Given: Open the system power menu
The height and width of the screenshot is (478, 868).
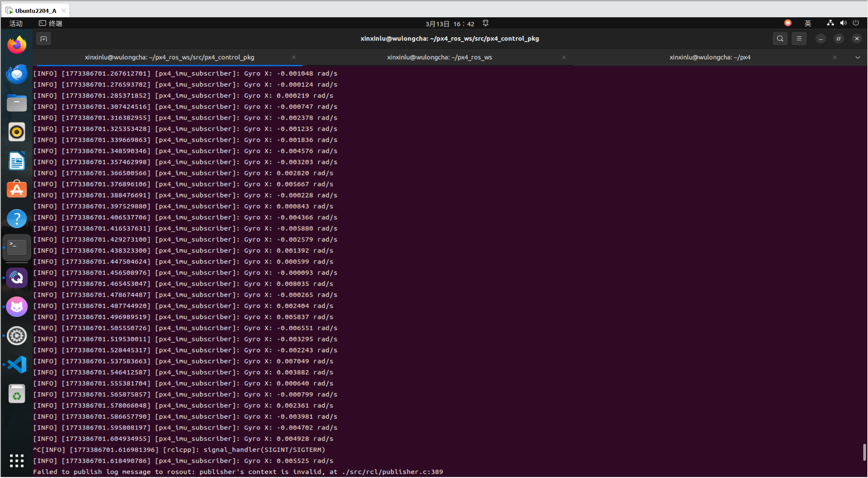Looking at the screenshot, I should pos(855,23).
